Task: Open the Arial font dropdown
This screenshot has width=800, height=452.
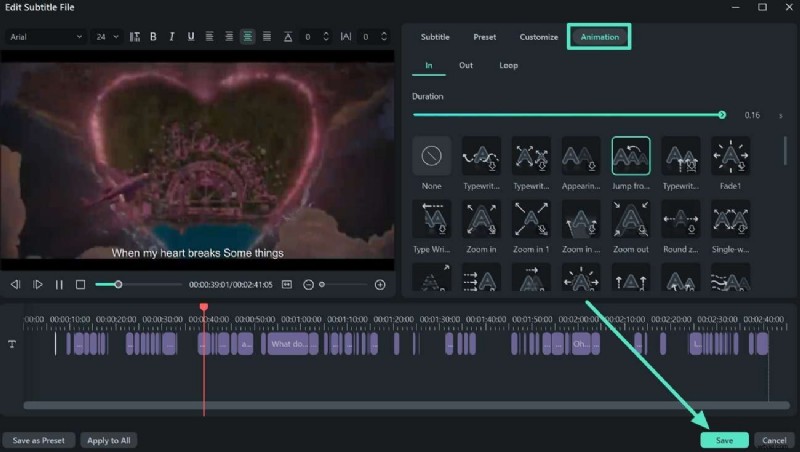Action: point(45,37)
